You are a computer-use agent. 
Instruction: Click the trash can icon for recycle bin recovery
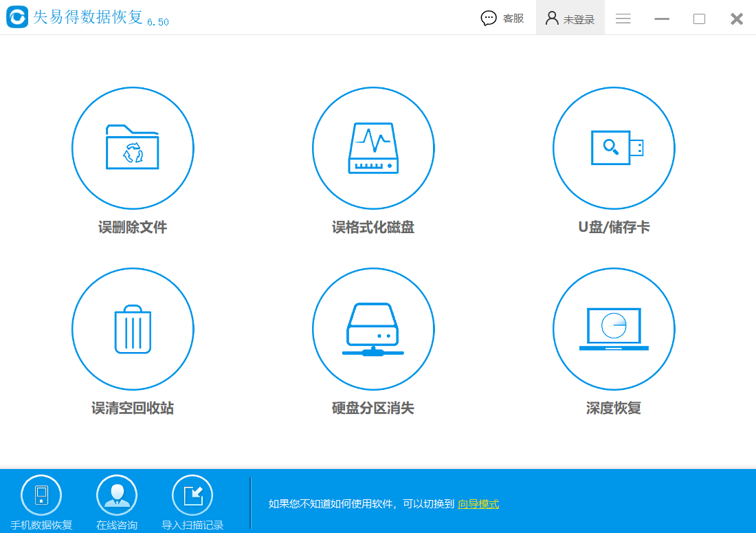(133, 329)
